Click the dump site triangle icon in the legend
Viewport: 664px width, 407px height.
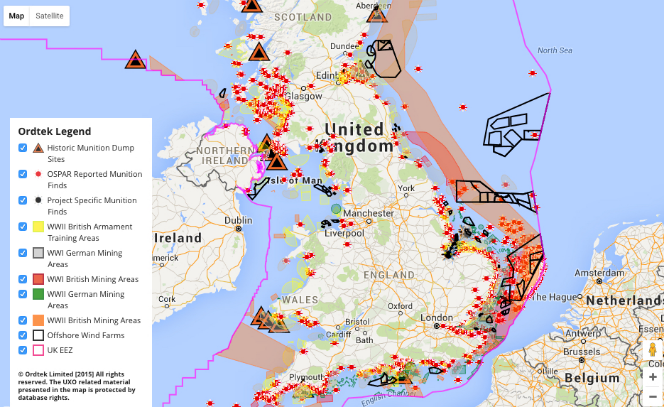[38, 148]
